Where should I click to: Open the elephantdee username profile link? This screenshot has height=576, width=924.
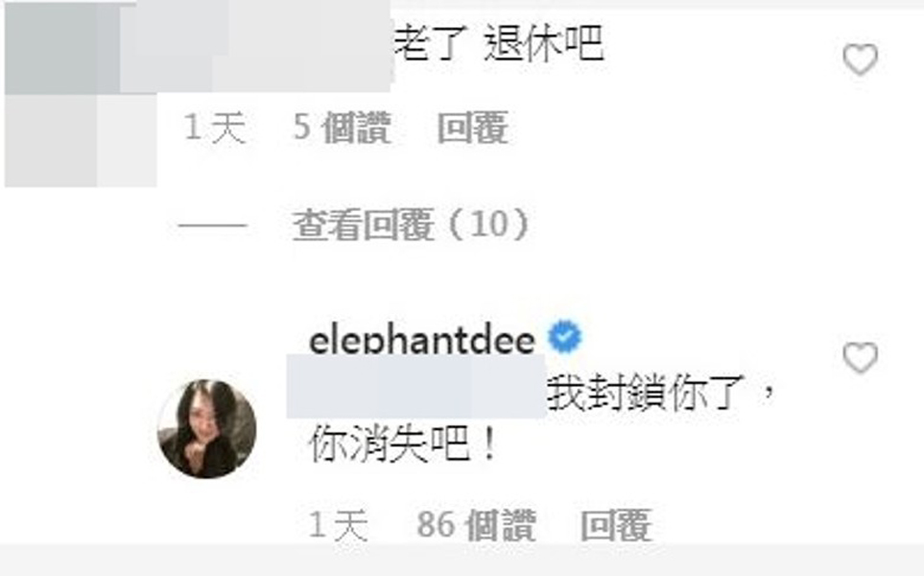click(x=421, y=340)
